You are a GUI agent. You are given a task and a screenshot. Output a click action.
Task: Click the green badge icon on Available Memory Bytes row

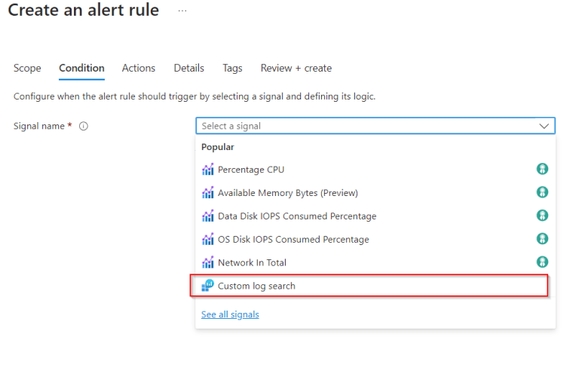(542, 192)
